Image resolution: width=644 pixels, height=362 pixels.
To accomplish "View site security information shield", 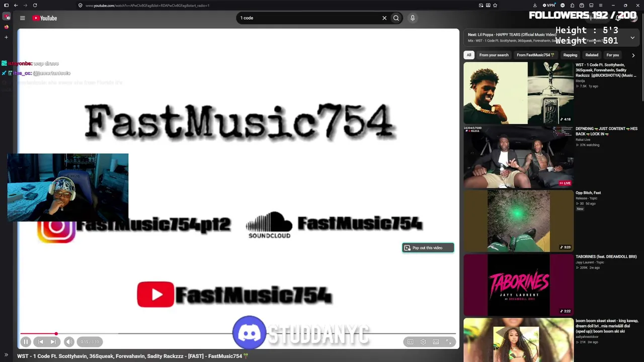I will click(x=80, y=6).
